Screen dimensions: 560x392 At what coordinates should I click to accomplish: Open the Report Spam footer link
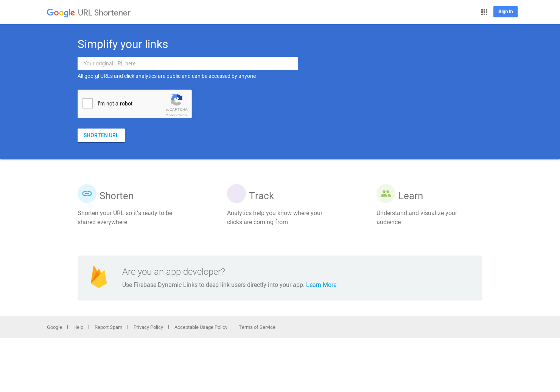[x=108, y=327]
